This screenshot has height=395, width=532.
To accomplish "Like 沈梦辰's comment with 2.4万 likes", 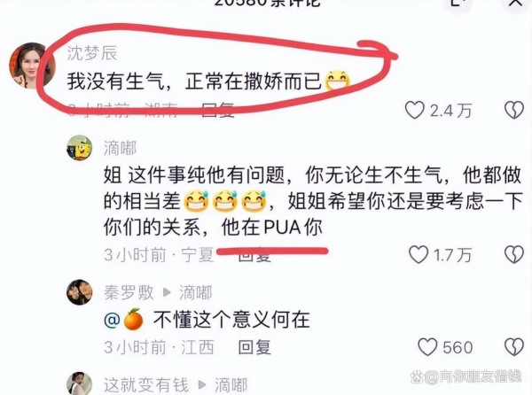I will pyautogui.click(x=415, y=111).
